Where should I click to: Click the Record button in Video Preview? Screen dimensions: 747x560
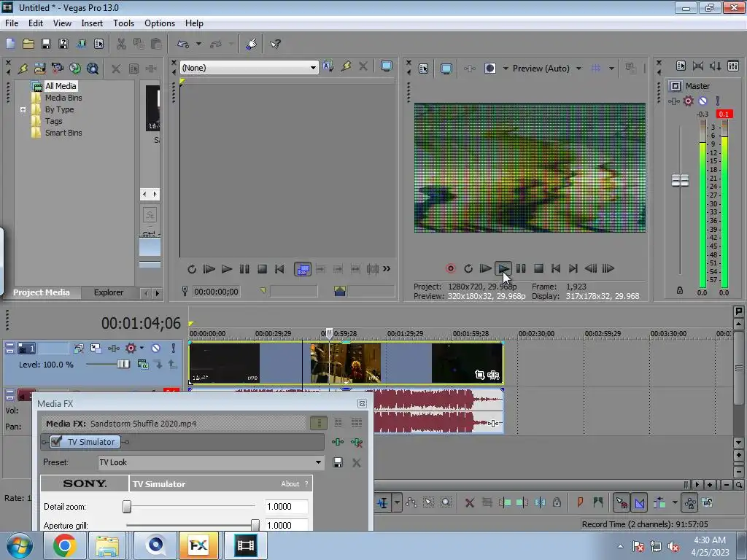[450, 268]
